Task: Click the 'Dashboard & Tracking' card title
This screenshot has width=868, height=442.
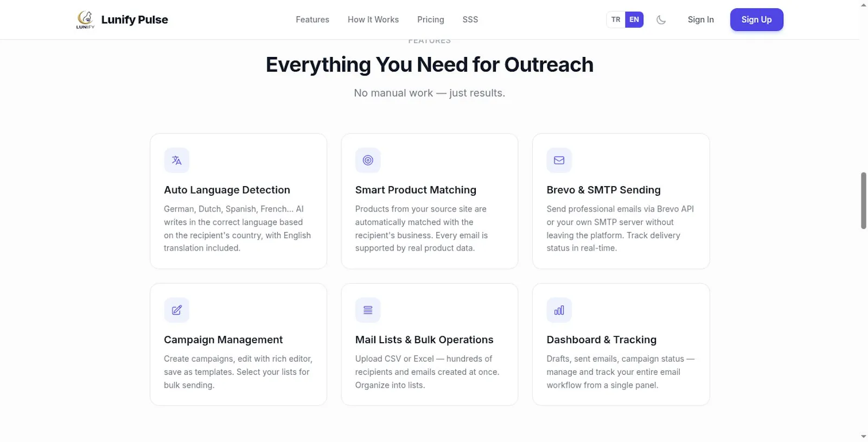Action: point(602,339)
